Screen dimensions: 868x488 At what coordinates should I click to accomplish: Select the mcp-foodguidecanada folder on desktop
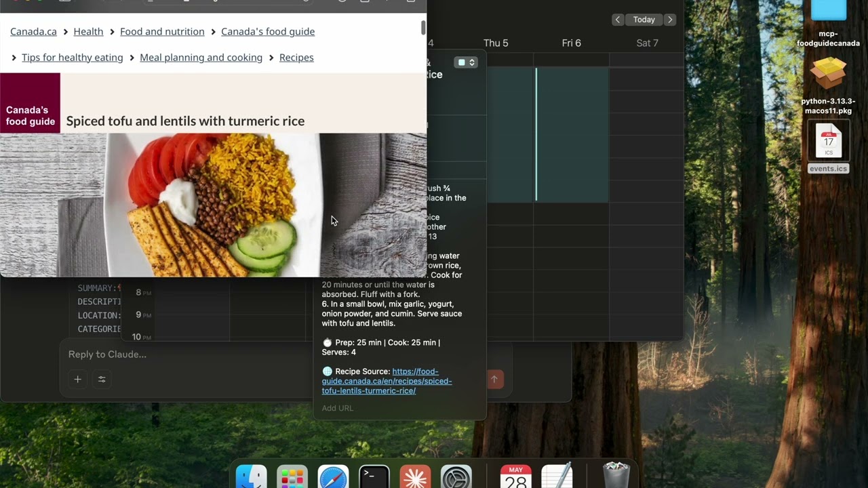click(828, 24)
